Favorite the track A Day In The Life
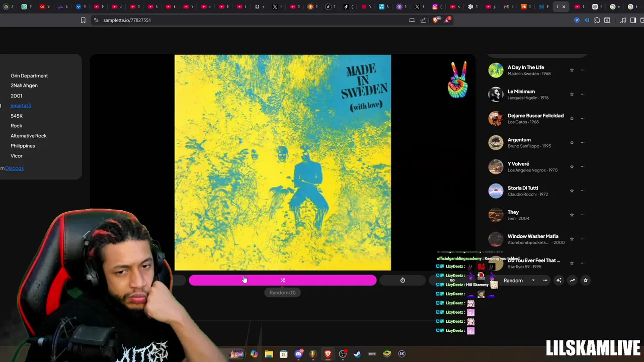 point(572,70)
